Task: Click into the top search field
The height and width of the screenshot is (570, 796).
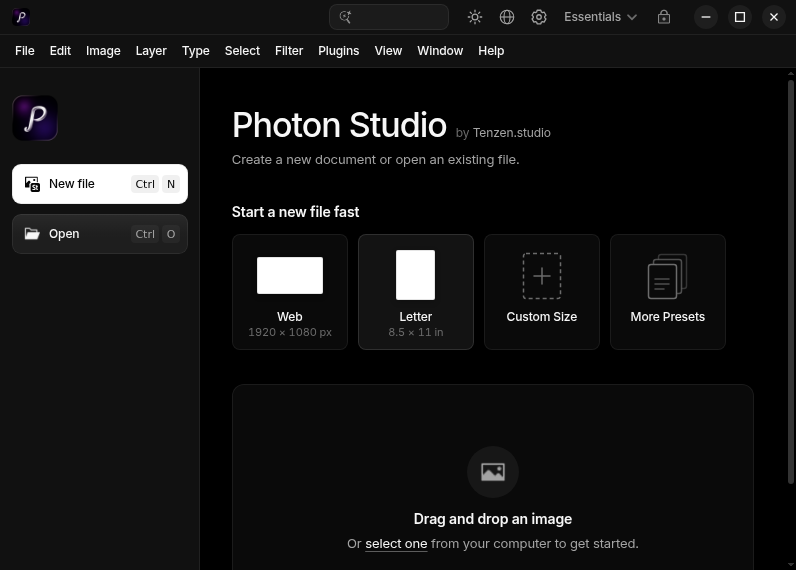Action: 389,17
